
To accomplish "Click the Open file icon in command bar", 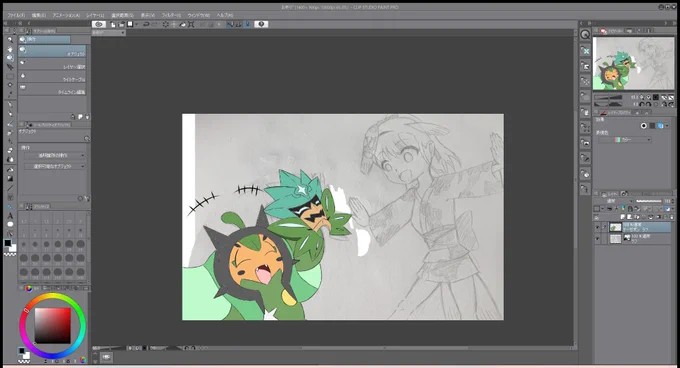I will (121, 24).
